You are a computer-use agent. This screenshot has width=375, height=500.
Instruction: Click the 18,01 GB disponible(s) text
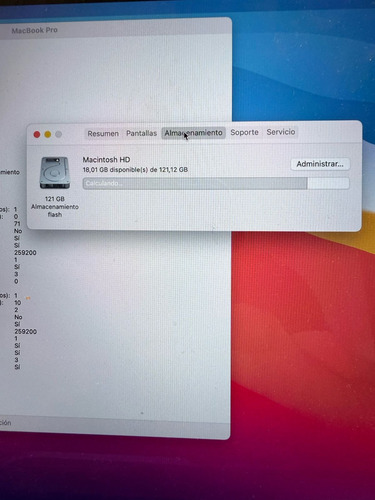pos(135,170)
